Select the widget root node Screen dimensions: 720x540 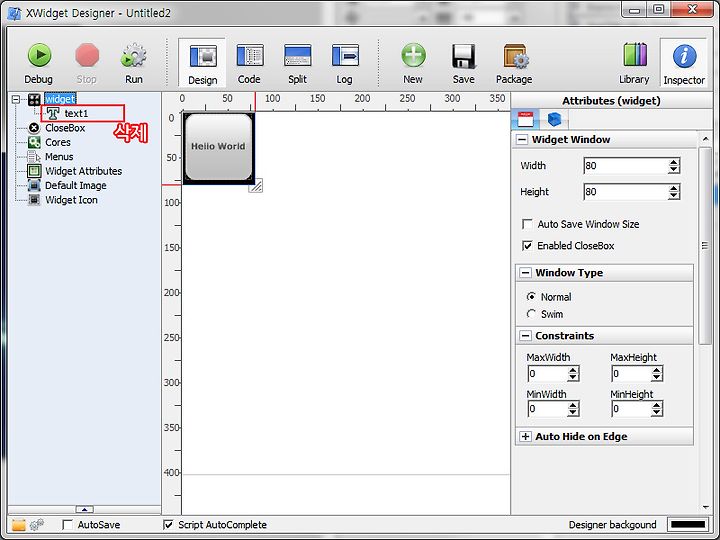click(x=60, y=99)
